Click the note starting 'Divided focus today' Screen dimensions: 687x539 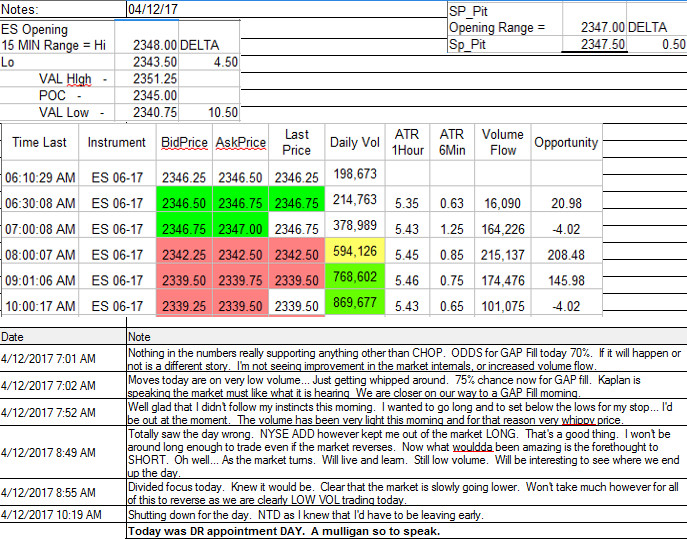click(407, 493)
